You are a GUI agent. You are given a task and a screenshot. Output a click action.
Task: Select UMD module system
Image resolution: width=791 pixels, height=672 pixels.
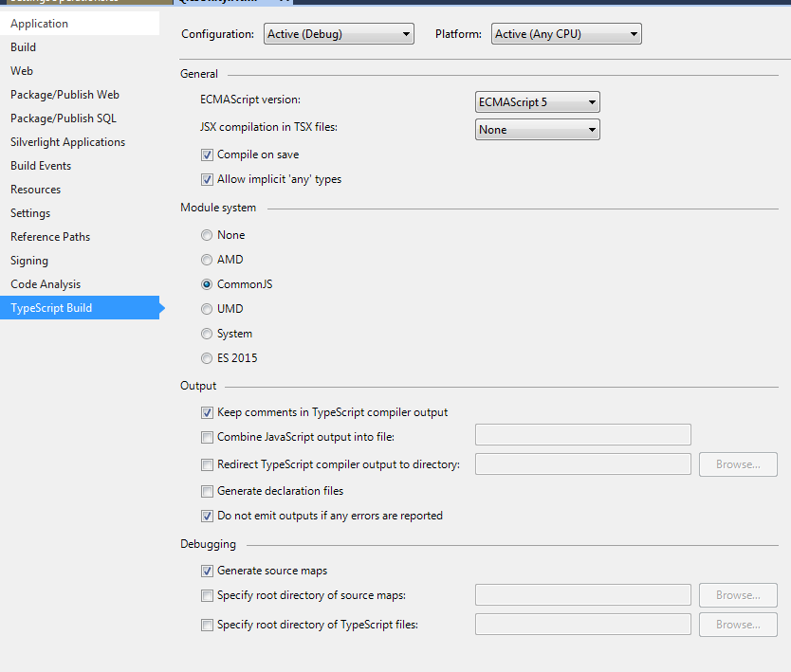click(x=207, y=309)
